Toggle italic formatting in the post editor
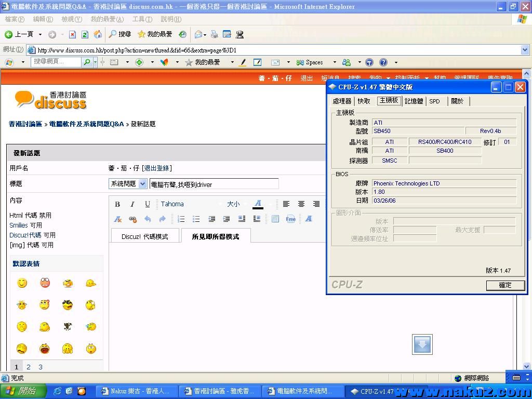Viewport: 532px width, 399px height. coord(132,204)
